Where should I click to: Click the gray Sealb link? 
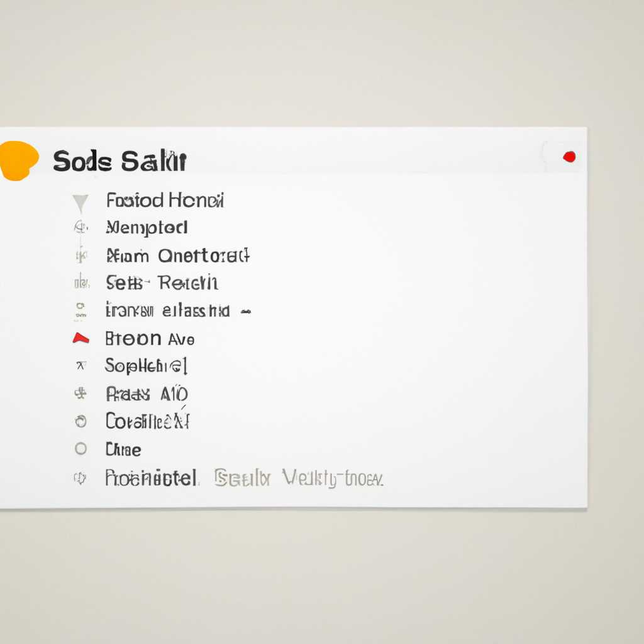[242, 479]
